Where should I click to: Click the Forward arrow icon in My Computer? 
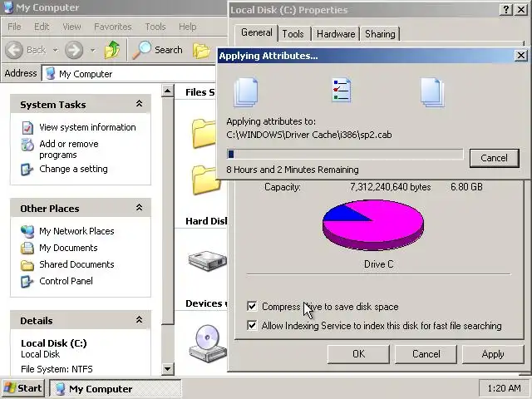click(74, 50)
